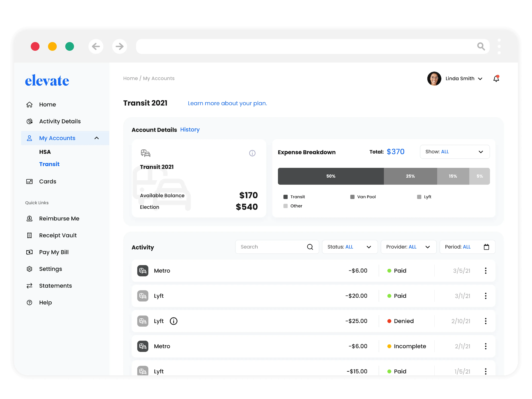Click the info icon on Transit 2021 card
This screenshot has width=532, height=399.
click(252, 153)
